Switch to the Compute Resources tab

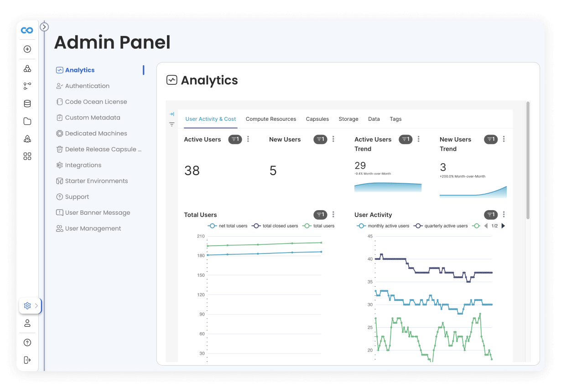coord(271,119)
